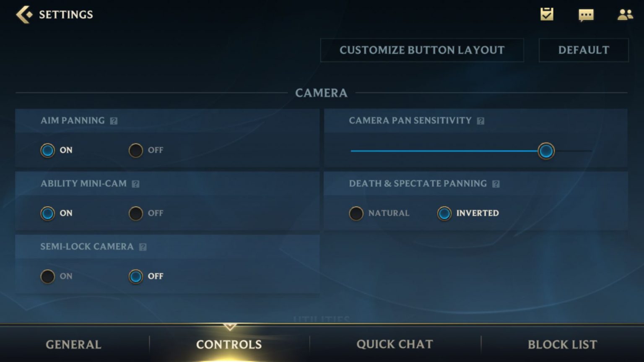
Task: Open the friends list icon
Action: coord(625,15)
